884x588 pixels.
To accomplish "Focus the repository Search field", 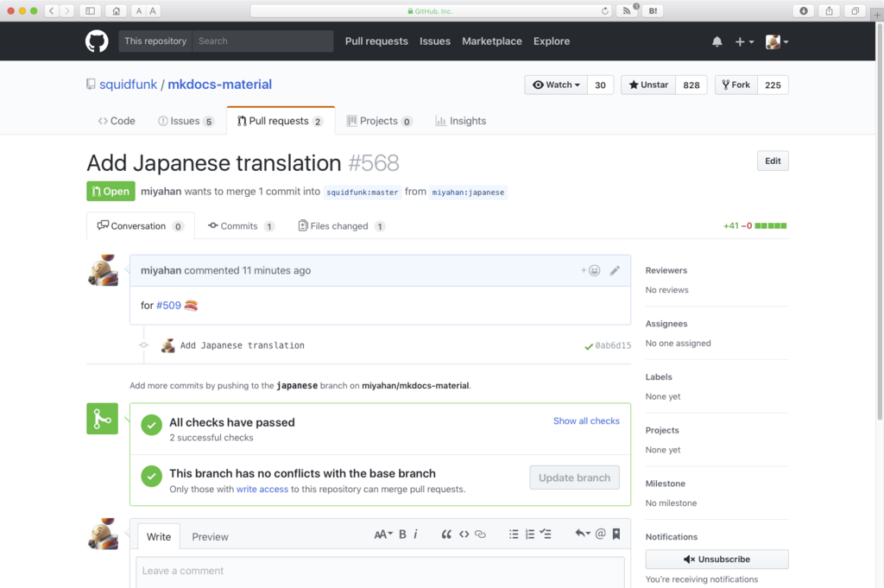I will pyautogui.click(x=262, y=41).
